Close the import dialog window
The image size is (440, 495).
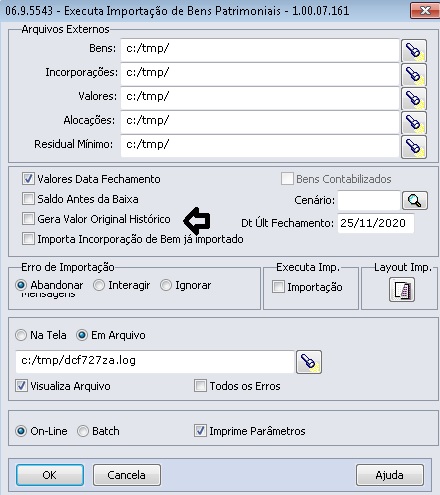point(425,11)
